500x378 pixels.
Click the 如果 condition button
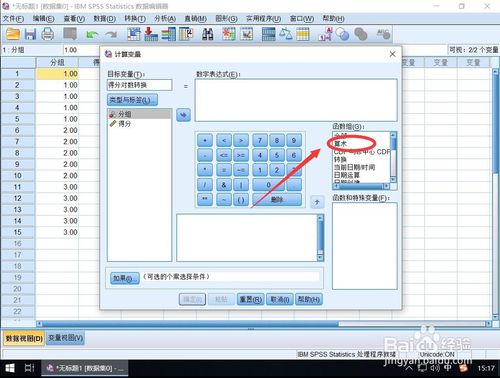(125, 278)
